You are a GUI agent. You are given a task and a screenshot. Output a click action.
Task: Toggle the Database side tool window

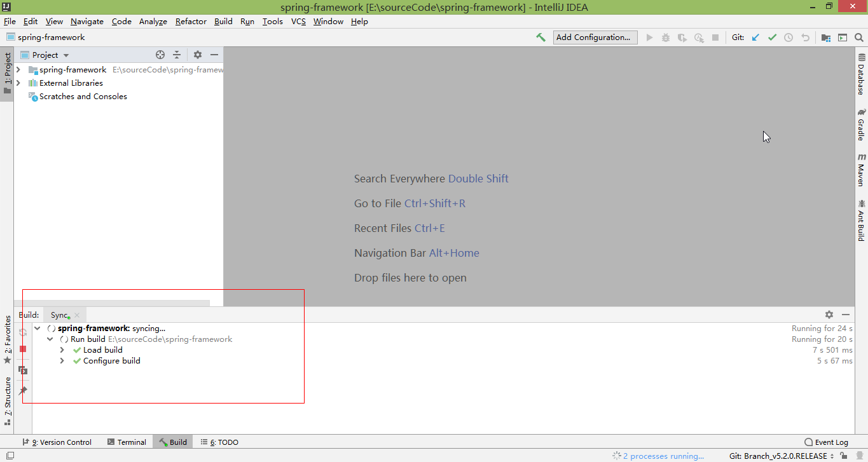[861, 74]
